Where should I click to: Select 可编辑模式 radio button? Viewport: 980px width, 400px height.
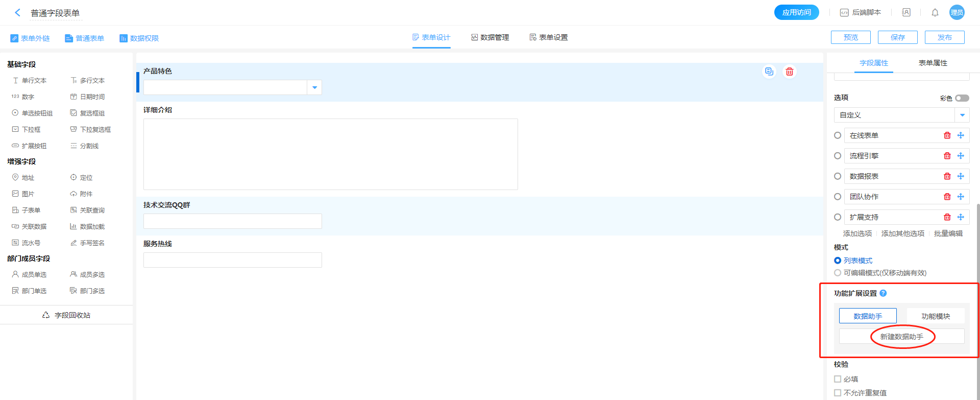tap(838, 273)
